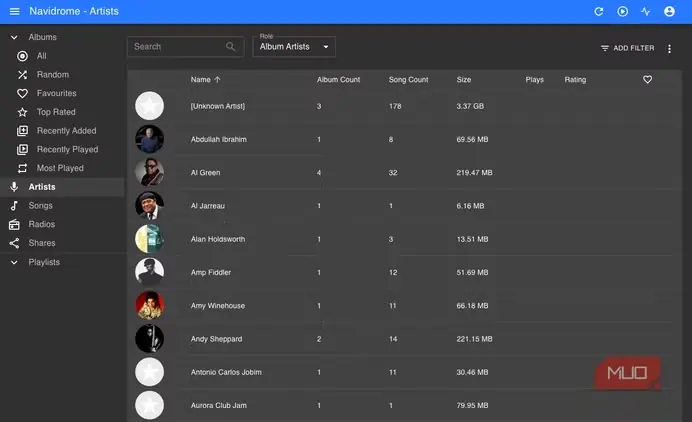The height and width of the screenshot is (422, 692).
Task: Click Abdullah Ibrahim's artist photo
Action: coord(149,139)
